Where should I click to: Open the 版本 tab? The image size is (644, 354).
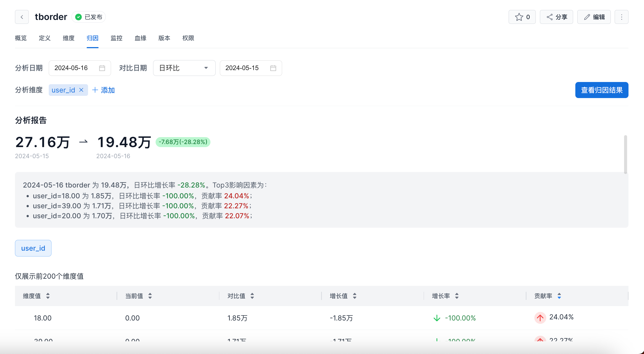point(164,38)
